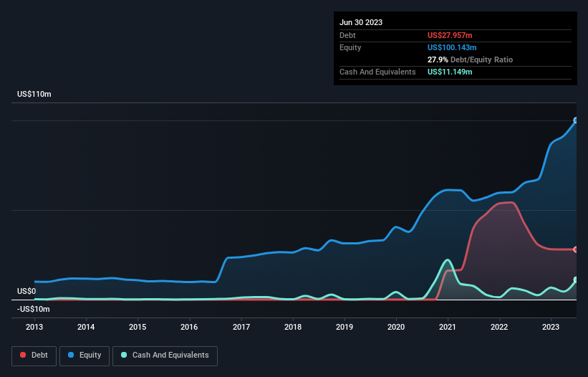Select the Equity data point at chart end
Screen dimensions: 588x377
pos(576,120)
